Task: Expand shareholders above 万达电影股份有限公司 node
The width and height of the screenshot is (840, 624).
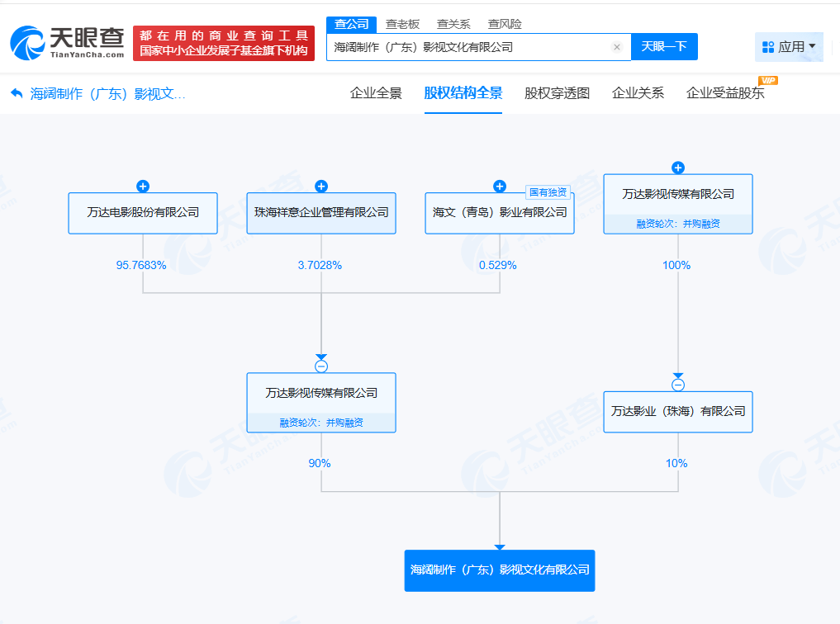Action: (143, 187)
